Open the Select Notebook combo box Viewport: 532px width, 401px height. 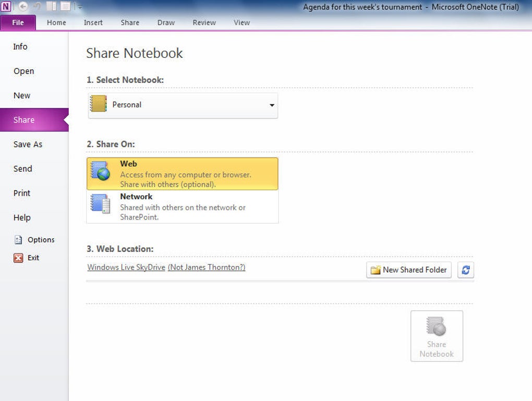(x=183, y=105)
